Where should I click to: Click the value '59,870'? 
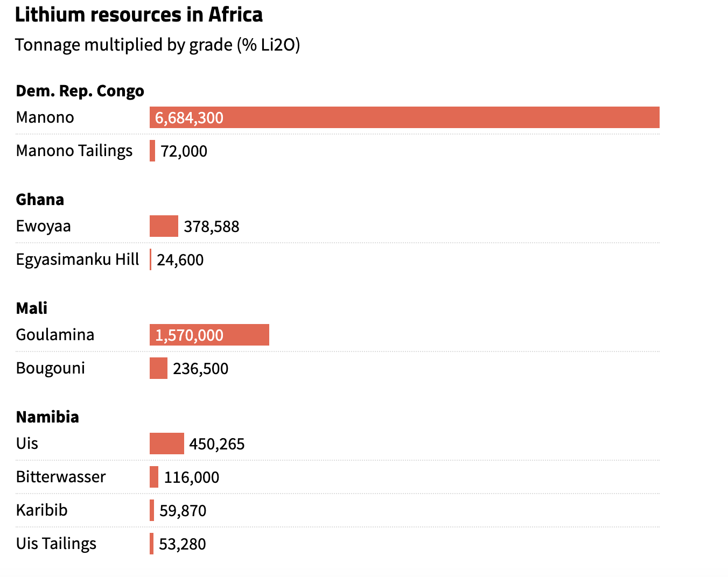point(183,511)
